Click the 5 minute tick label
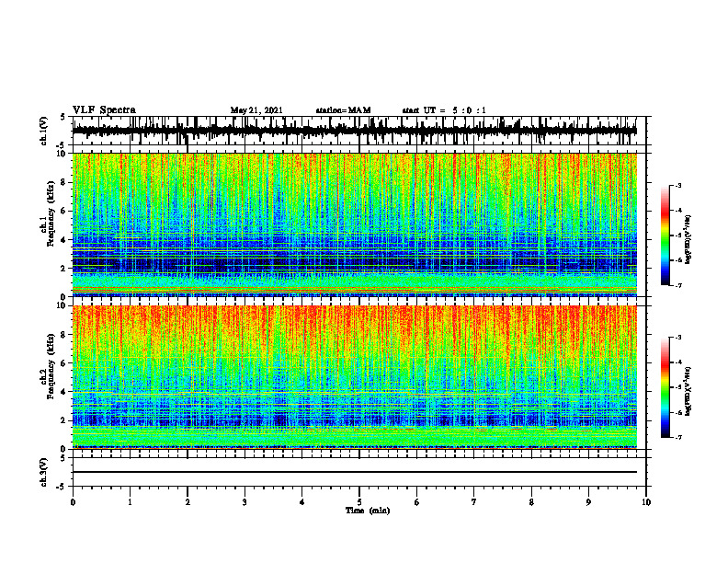This screenshot has width=728, height=563. (359, 502)
